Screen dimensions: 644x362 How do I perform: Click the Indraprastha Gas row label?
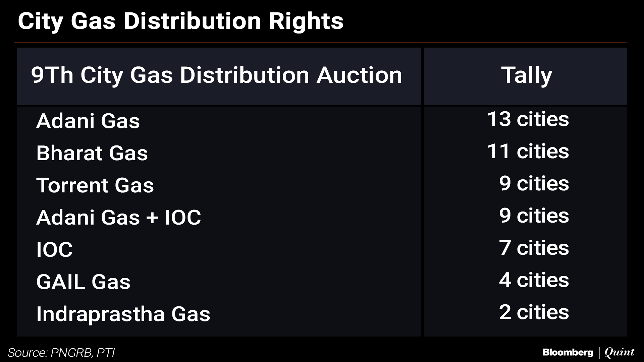pyautogui.click(x=123, y=314)
